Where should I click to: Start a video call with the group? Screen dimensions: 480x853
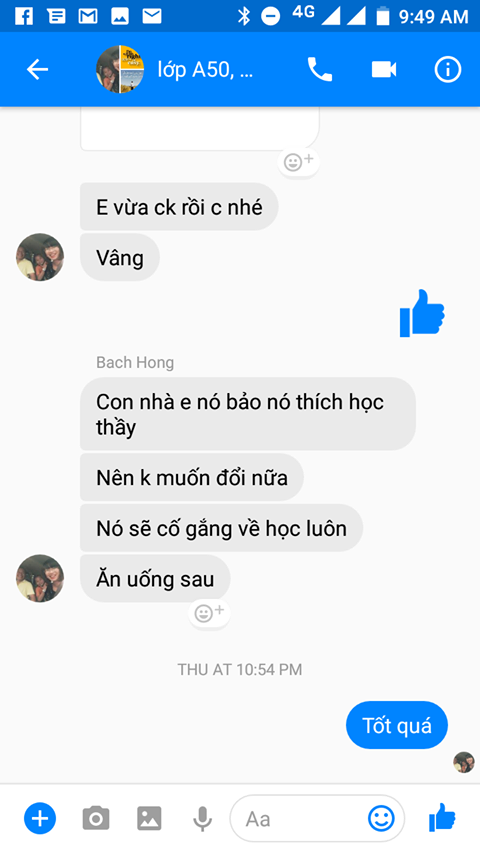[384, 70]
